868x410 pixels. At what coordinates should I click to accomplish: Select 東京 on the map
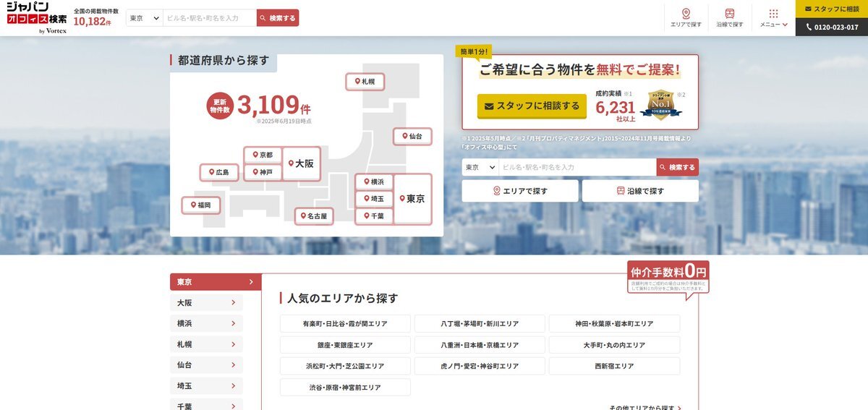coord(412,199)
